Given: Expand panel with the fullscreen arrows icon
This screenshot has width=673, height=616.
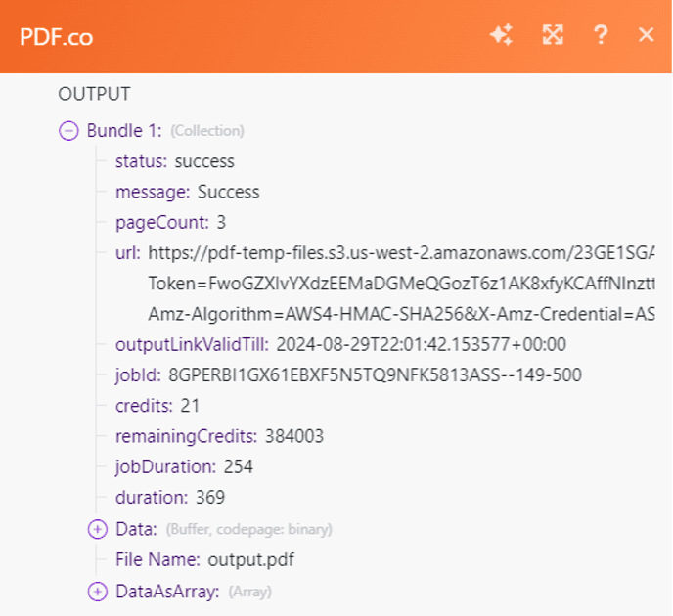Looking at the screenshot, I should [x=553, y=35].
